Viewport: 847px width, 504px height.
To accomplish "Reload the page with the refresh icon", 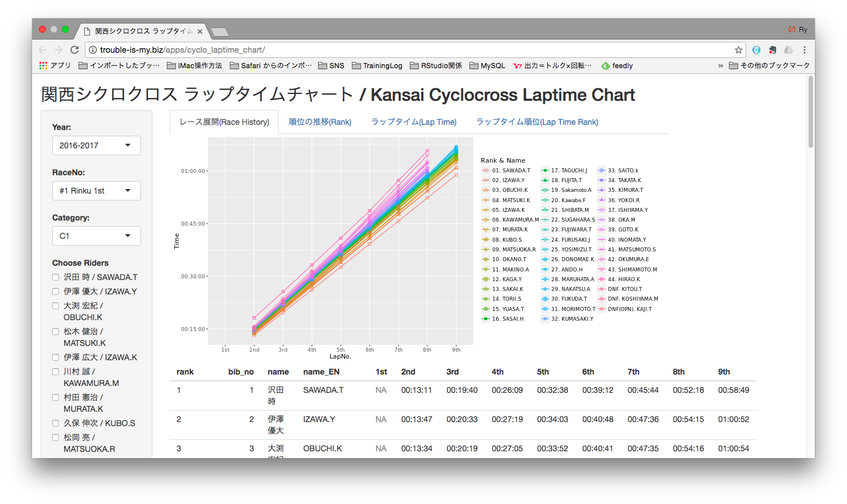I will [x=74, y=50].
